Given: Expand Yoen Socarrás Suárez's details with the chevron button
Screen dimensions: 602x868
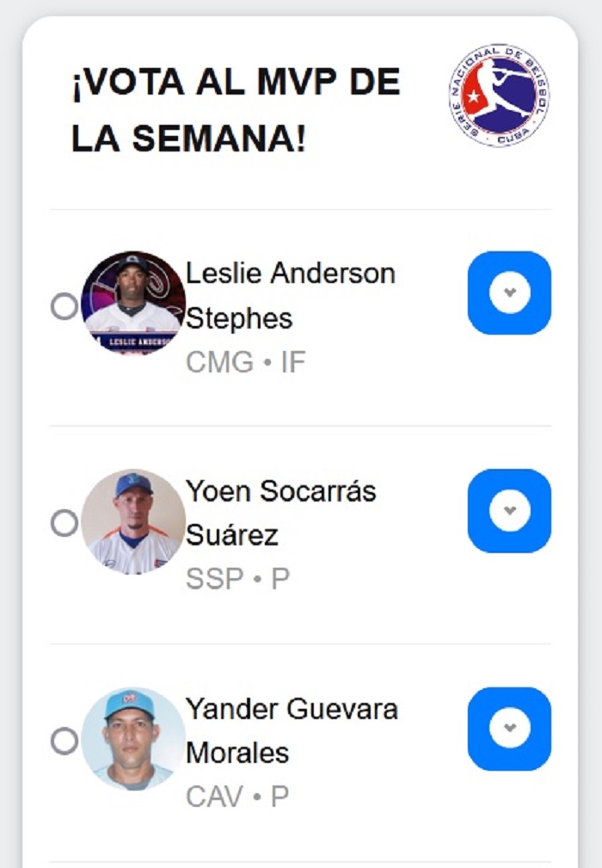Looking at the screenshot, I should (509, 510).
